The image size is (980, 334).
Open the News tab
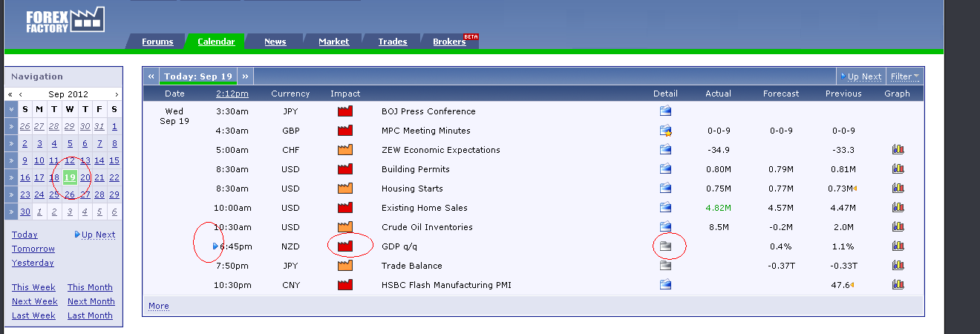275,42
